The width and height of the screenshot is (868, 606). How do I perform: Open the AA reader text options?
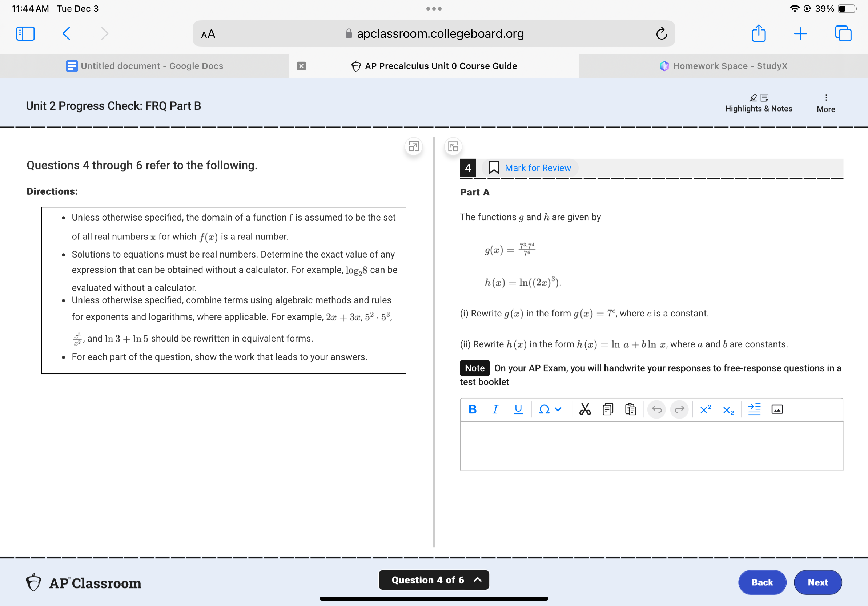pyautogui.click(x=208, y=34)
